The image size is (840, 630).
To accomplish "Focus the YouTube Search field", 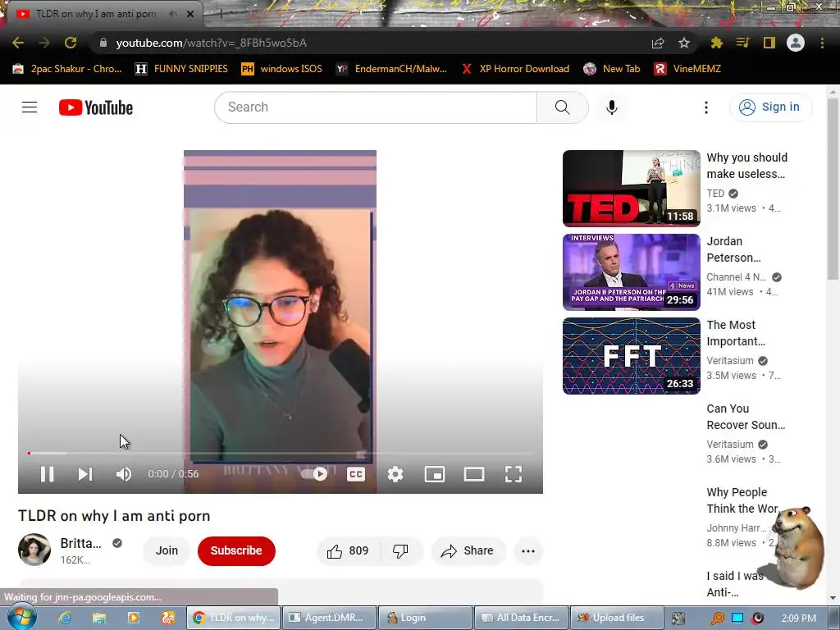I will tap(376, 107).
